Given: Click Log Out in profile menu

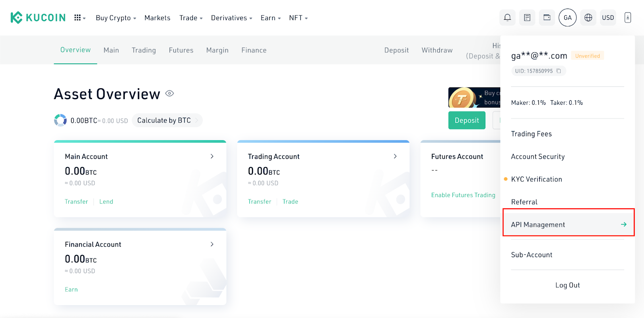Looking at the screenshot, I should (568, 285).
